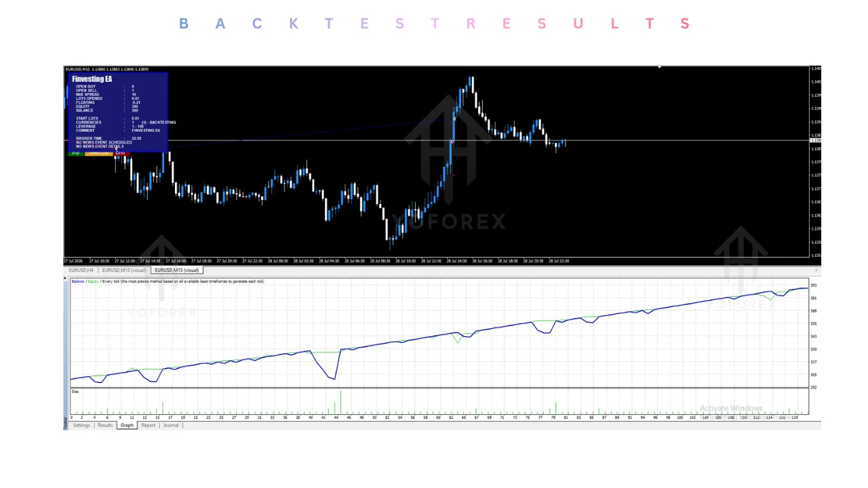Click the BALANCE row label
Viewport: 868px width, 488px height.
click(84, 110)
